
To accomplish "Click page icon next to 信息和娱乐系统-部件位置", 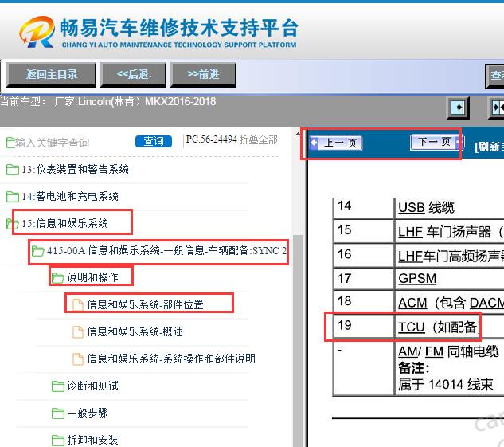I will point(77,304).
